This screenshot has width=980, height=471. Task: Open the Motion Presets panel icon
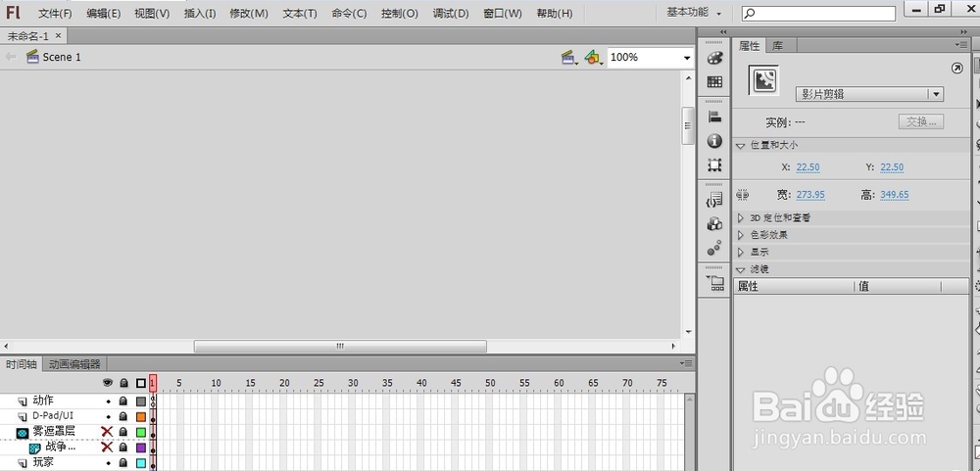coord(714,248)
